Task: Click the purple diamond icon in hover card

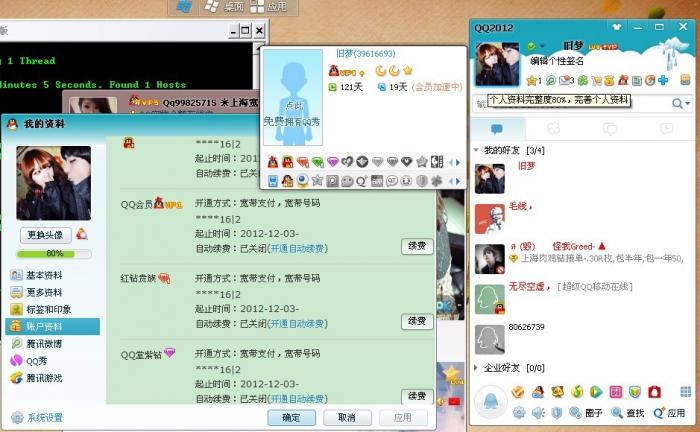Action: click(x=333, y=162)
